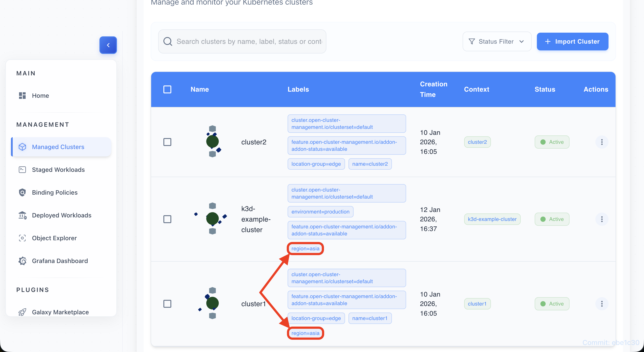
Task: Open the Status Filter dropdown
Action: pos(497,41)
